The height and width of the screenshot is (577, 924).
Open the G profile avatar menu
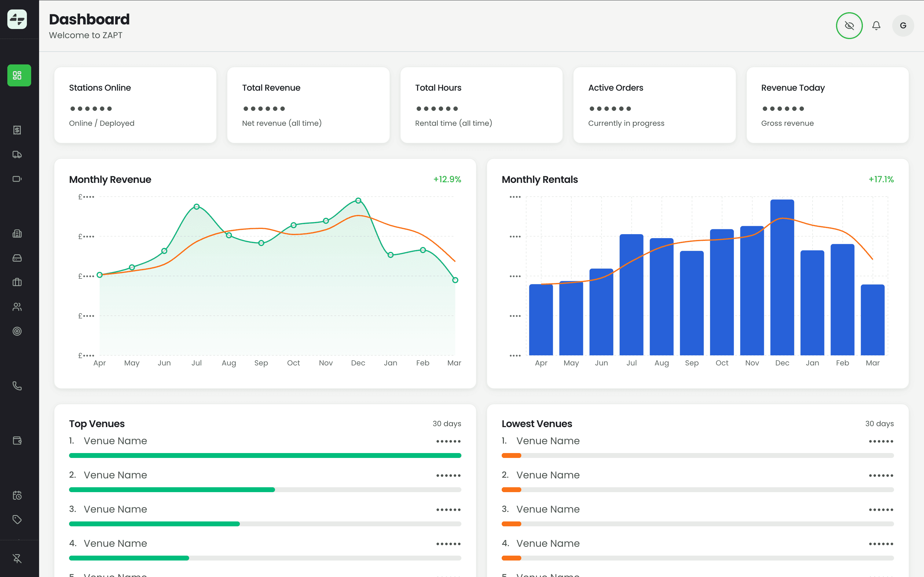click(903, 26)
